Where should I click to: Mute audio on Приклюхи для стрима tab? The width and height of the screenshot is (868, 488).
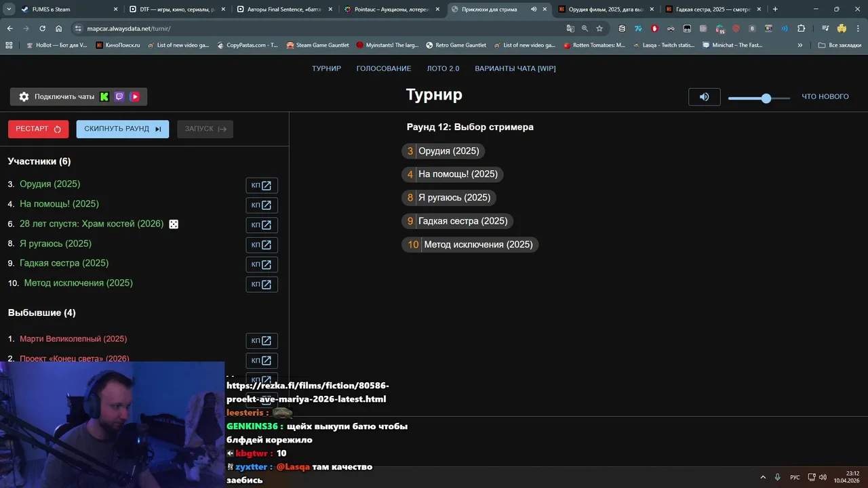point(533,9)
